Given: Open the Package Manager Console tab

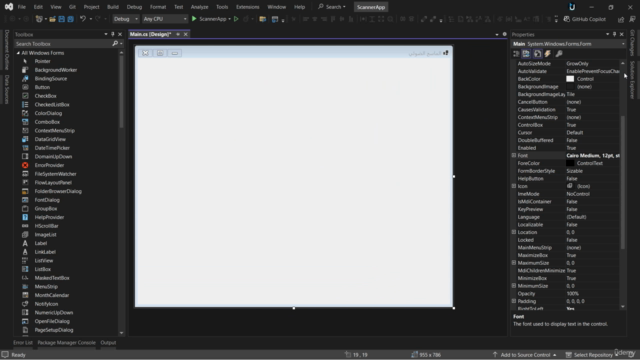Looking at the screenshot, I should pyautogui.click(x=67, y=343).
